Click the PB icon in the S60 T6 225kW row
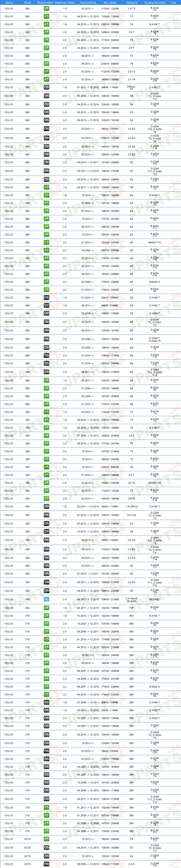Viewport: 181px width, 868px height. [47, 64]
